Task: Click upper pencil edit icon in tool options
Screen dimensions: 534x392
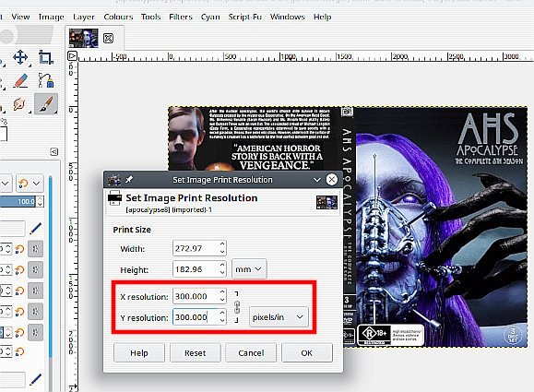Action: (x=35, y=229)
